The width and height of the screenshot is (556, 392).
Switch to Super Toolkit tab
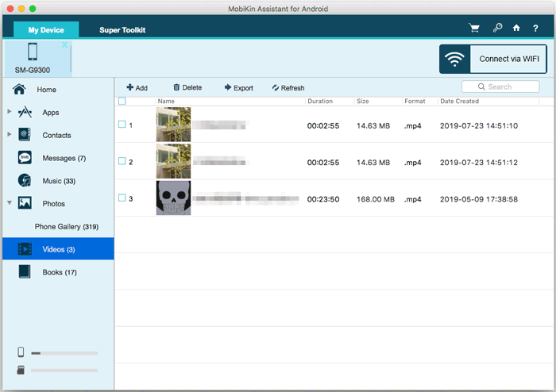pyautogui.click(x=122, y=30)
